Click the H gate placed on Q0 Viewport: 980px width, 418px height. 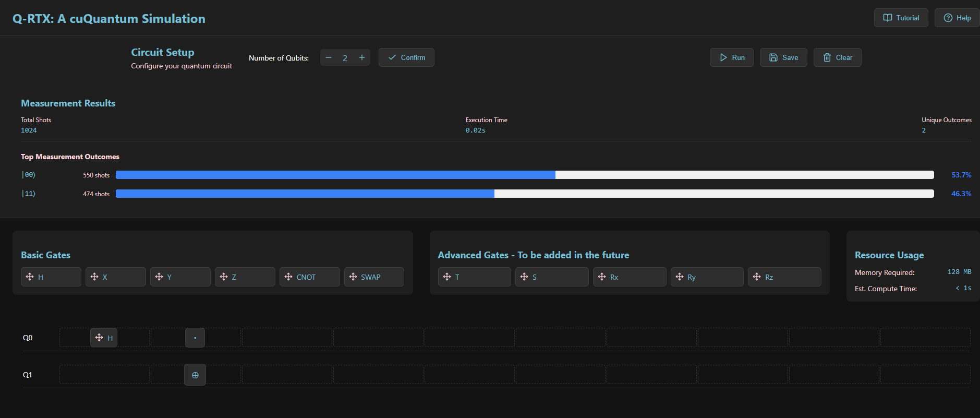tap(104, 338)
